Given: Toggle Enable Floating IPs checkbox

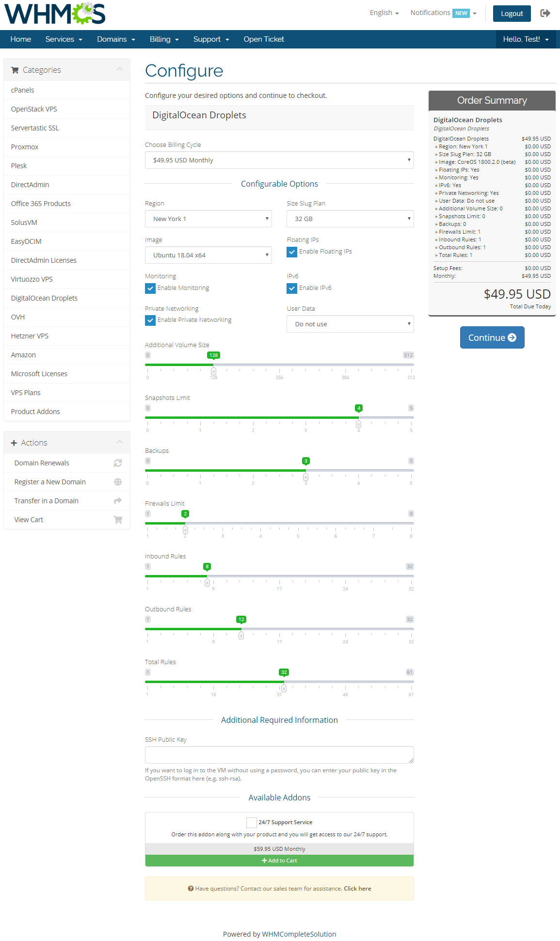Looking at the screenshot, I should coord(292,252).
